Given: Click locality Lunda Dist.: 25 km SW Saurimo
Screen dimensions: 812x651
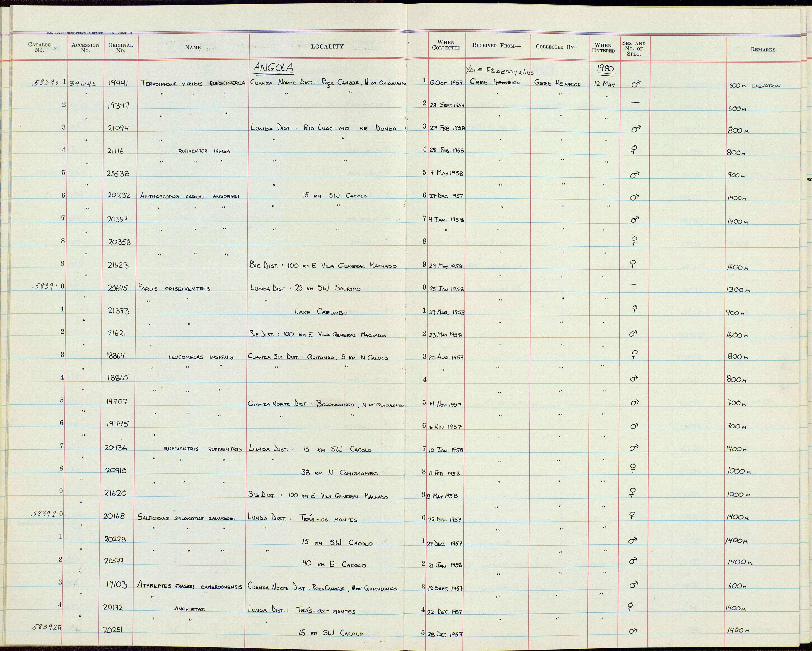Looking at the screenshot, I should pyautogui.click(x=305, y=289).
